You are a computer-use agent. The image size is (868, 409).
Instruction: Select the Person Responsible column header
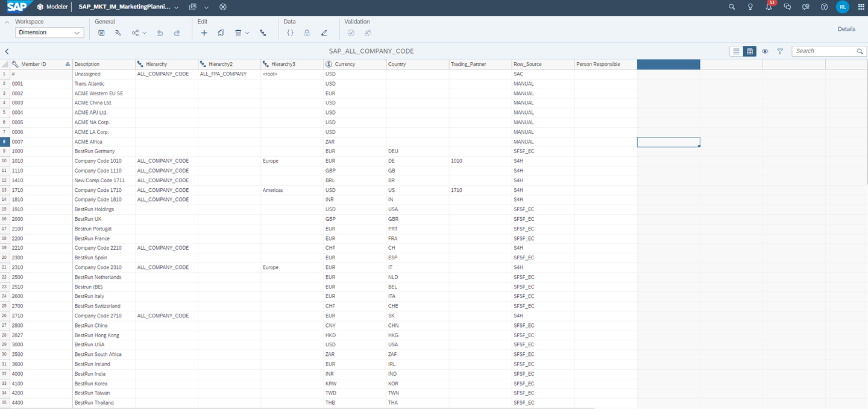[x=606, y=64]
